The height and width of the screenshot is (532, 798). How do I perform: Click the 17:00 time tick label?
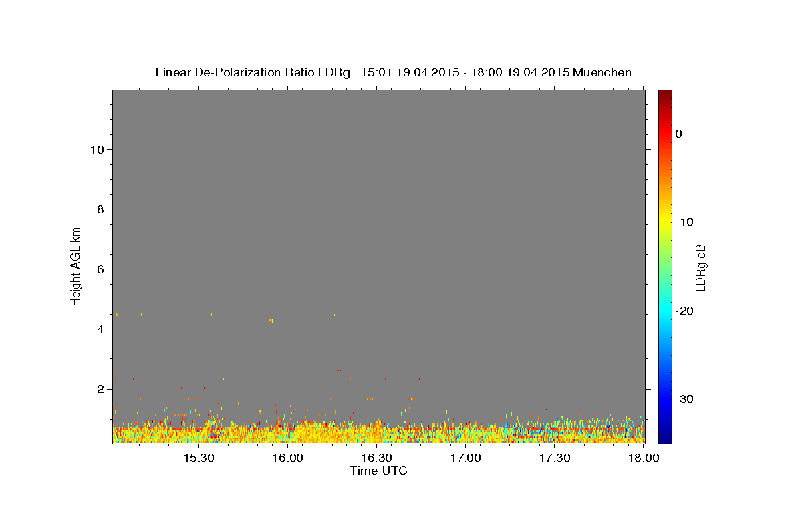point(465,458)
